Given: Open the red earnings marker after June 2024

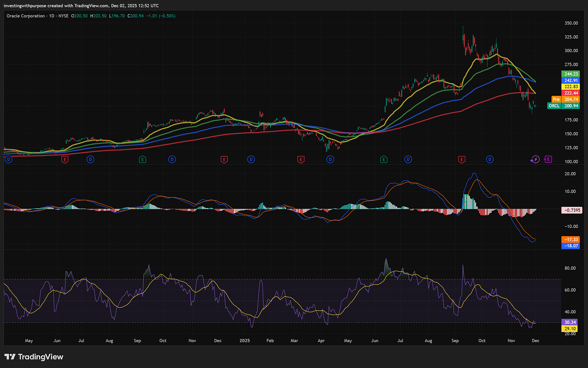Looking at the screenshot, I should (x=65, y=160).
